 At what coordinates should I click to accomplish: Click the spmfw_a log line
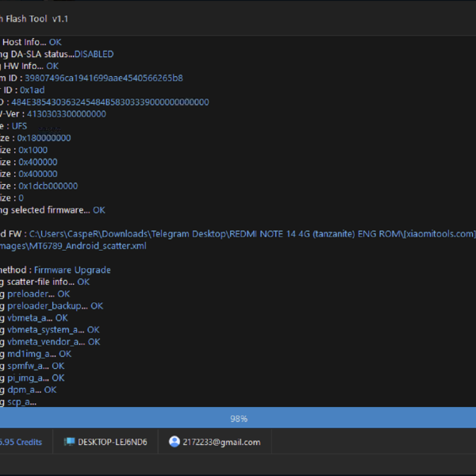click(33, 366)
